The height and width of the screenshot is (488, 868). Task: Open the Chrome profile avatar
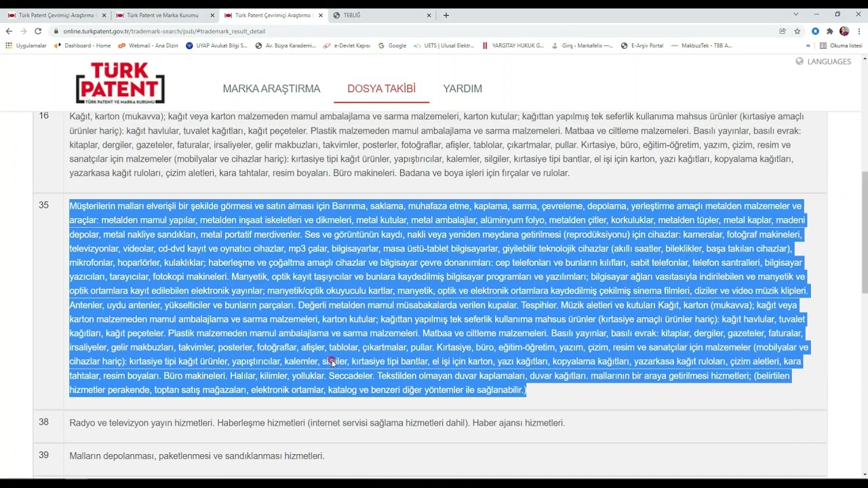point(844,31)
